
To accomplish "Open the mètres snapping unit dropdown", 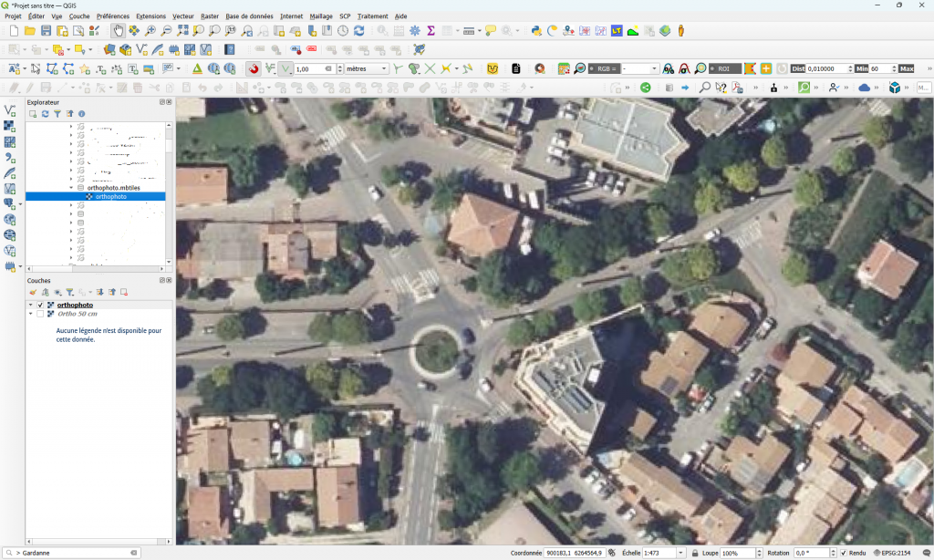I will [368, 68].
